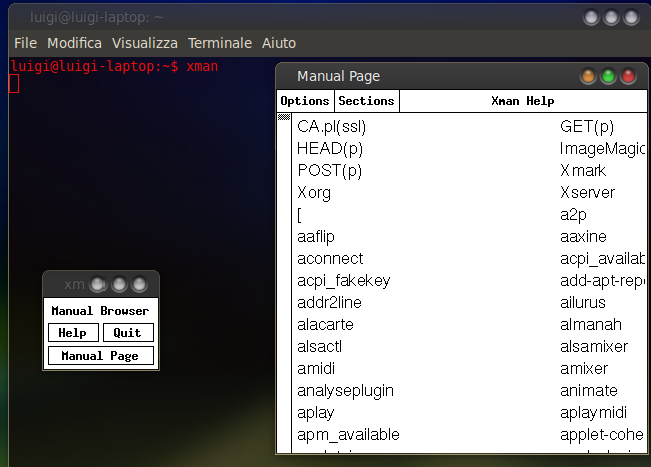Open the amixer manual entry
651x467 pixels.
pos(584,369)
